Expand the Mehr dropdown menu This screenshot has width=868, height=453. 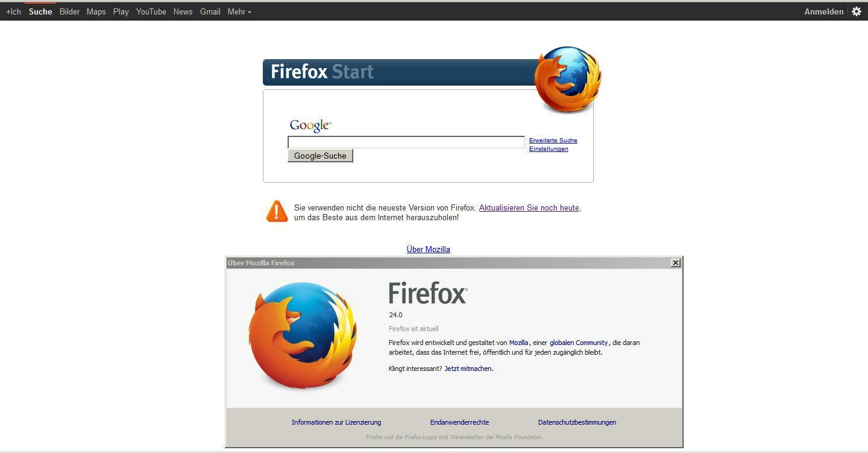coord(239,11)
